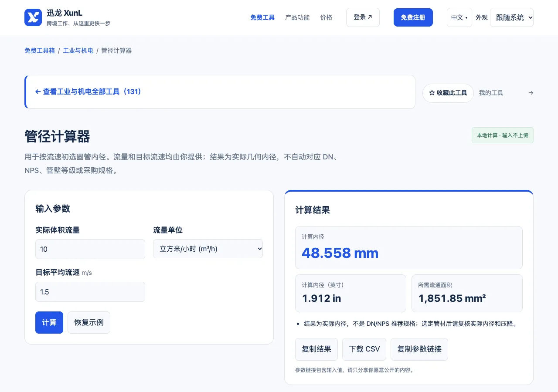Click the 1,851.85 mm² area value

(452, 298)
